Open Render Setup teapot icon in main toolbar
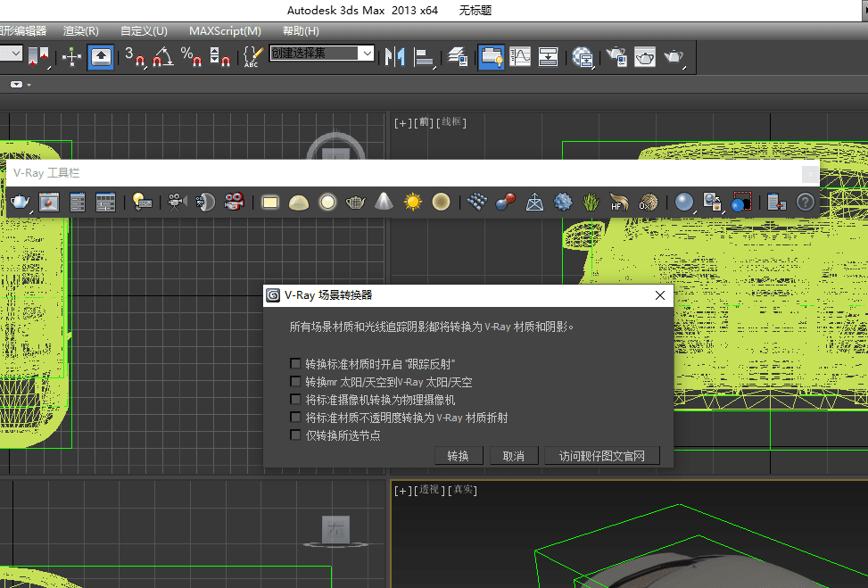The height and width of the screenshot is (588, 868). [616, 56]
